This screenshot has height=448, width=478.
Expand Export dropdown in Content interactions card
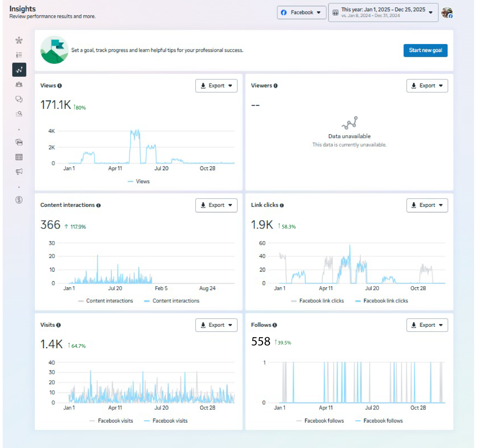216,205
